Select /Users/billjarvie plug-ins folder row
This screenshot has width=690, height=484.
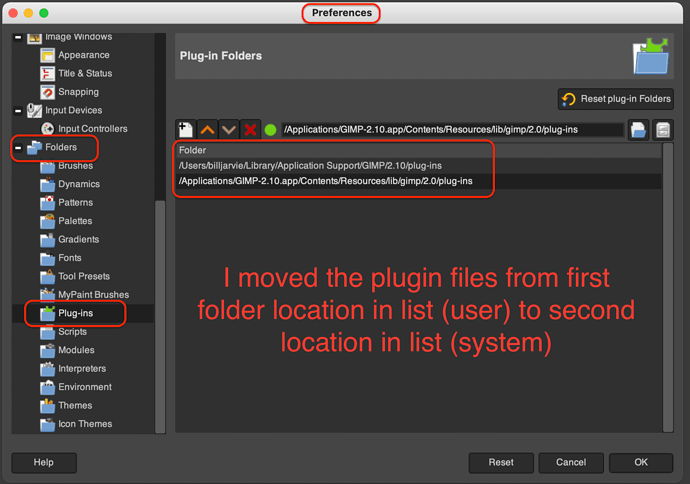418,166
